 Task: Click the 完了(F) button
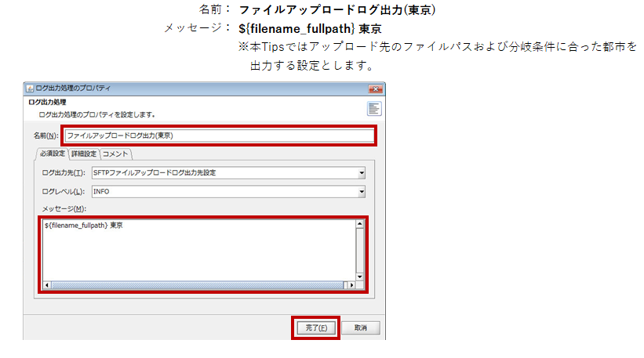[316, 327]
